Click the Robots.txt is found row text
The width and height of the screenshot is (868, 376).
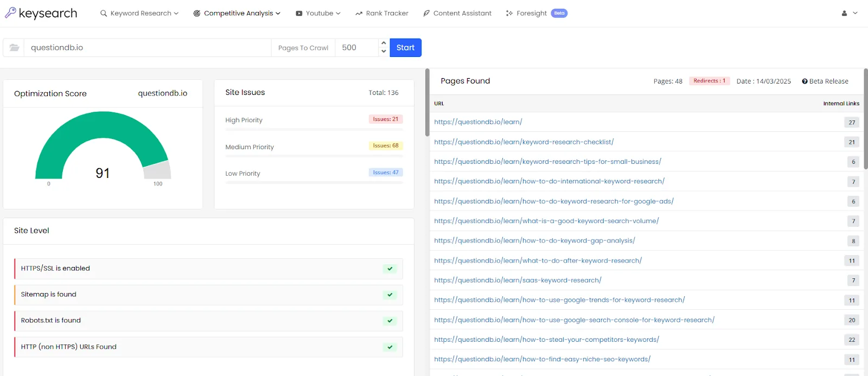click(50, 321)
